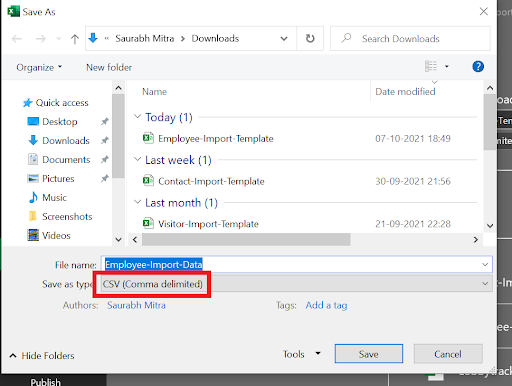512x386 pixels.
Task: Click horizontal scroll left arrow
Action: [135, 240]
